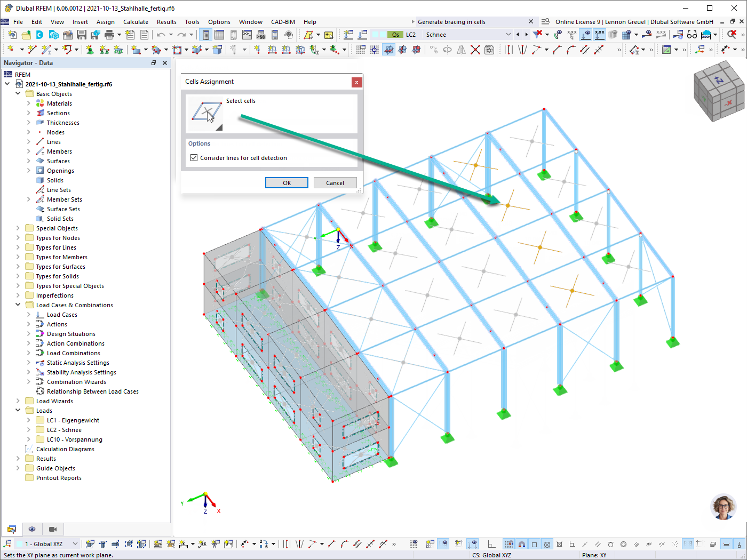Viewport: 747px width, 560px height.
Task: Close the Cells Assignment dialog
Action: click(356, 82)
